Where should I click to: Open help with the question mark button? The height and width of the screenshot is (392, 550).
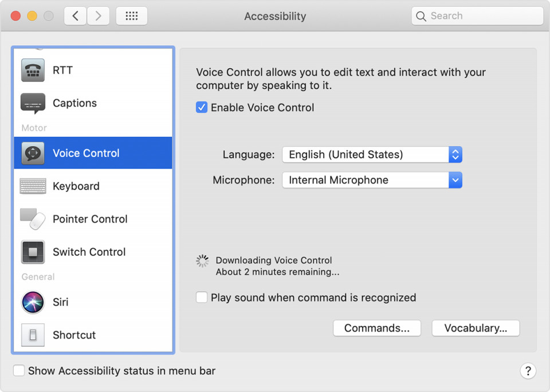tap(528, 371)
